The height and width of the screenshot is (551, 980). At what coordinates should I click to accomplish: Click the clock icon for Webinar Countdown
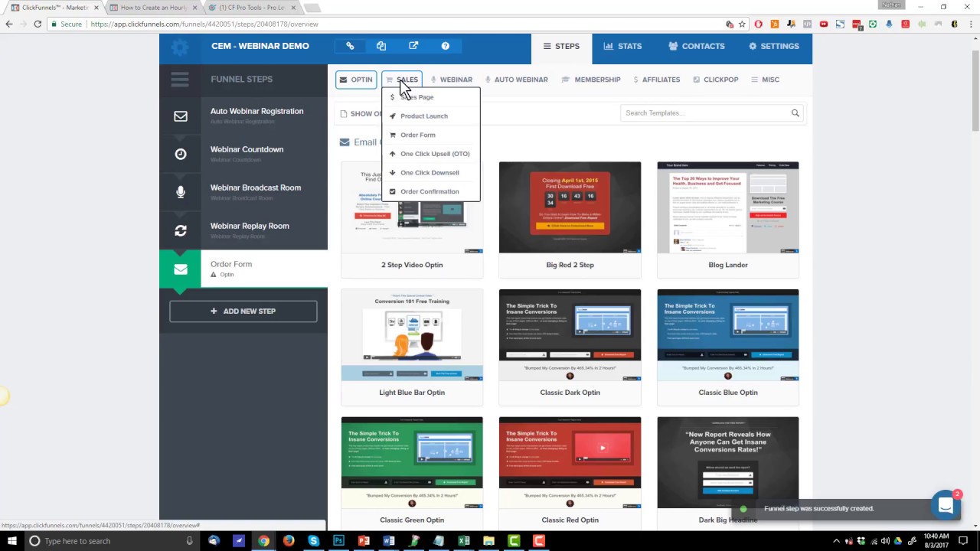point(181,154)
